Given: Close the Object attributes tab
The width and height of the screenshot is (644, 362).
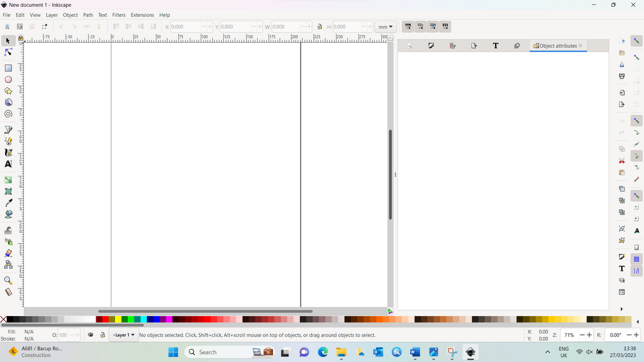Looking at the screenshot, I should [x=580, y=46].
